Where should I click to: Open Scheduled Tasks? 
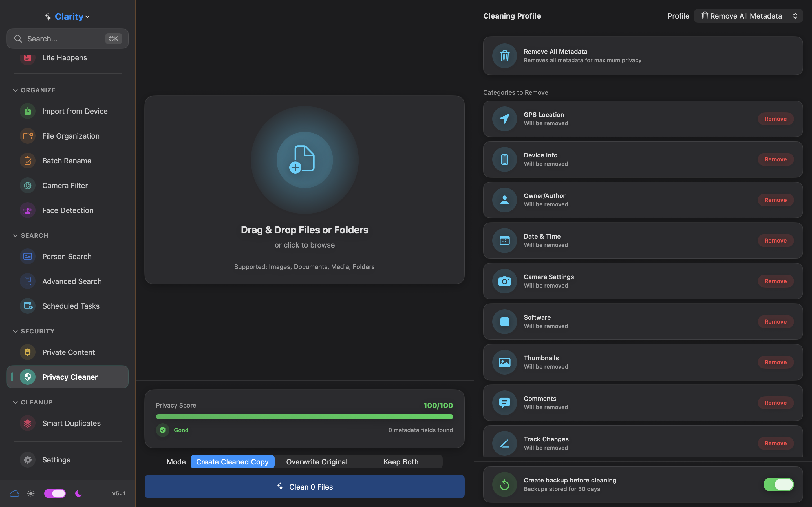(71, 306)
